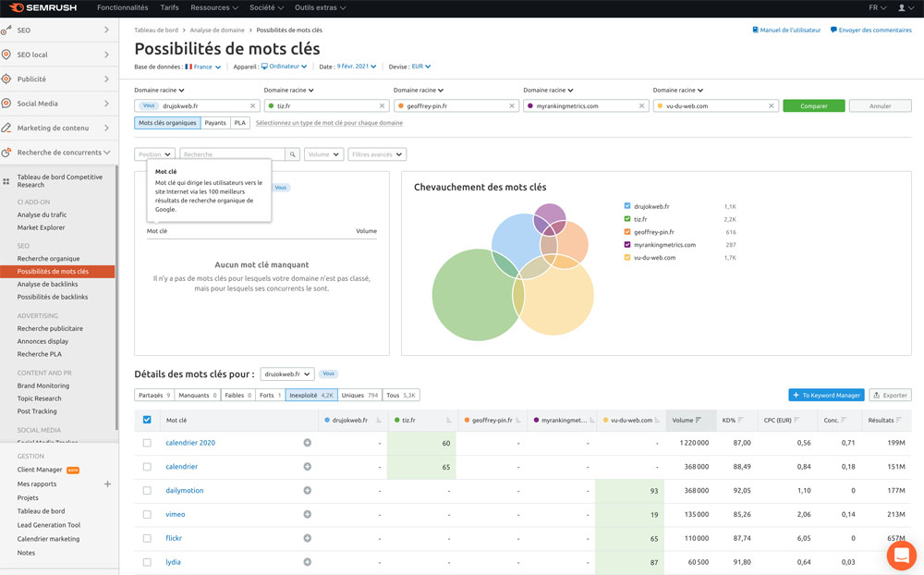Click the Exporter button

point(890,395)
